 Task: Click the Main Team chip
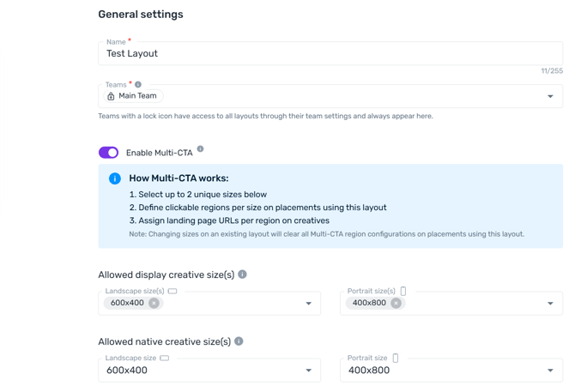[x=134, y=96]
